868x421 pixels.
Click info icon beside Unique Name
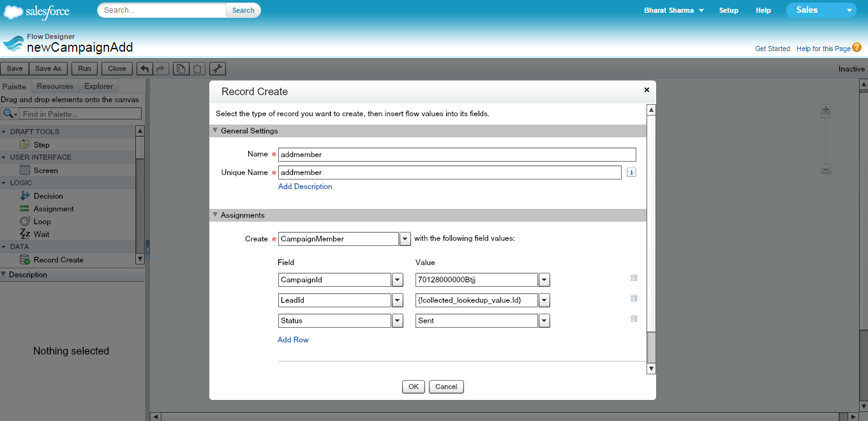pos(631,172)
